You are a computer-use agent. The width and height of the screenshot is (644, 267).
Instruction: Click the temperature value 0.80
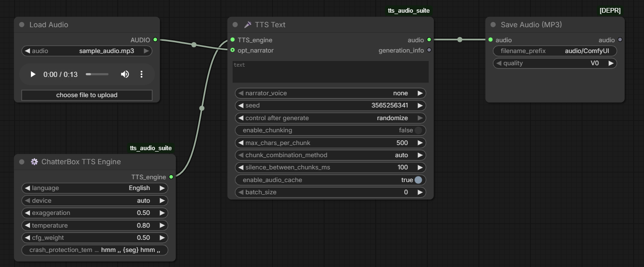click(x=144, y=226)
